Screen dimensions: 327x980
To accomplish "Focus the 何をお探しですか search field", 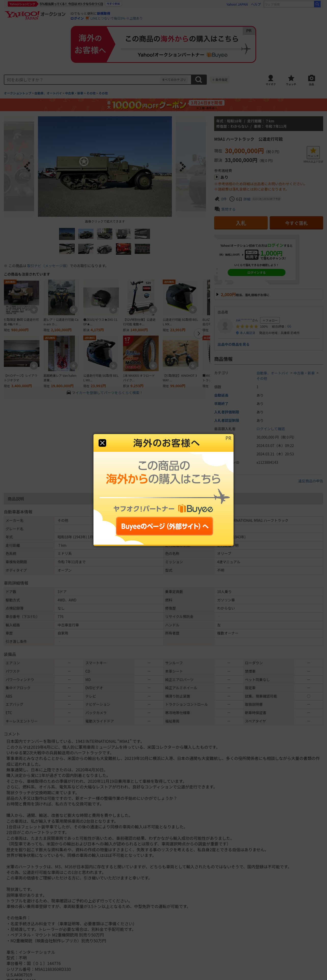I will tap(82, 80).
